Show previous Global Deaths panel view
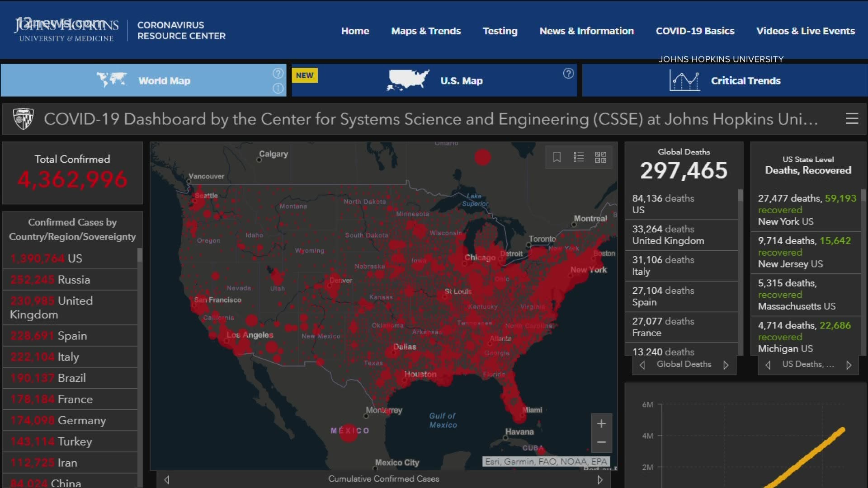The height and width of the screenshot is (488, 868). (642, 365)
